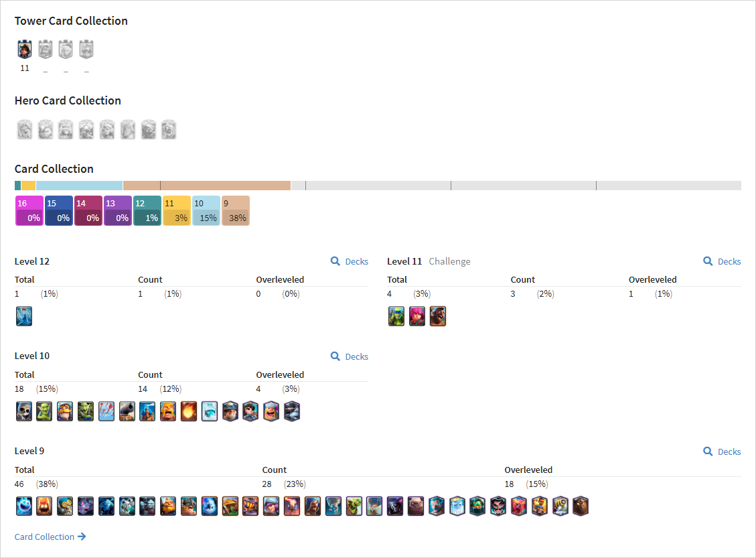756x558 pixels.
Task: Click the light blue level 10 swatch
Action: coord(206,211)
